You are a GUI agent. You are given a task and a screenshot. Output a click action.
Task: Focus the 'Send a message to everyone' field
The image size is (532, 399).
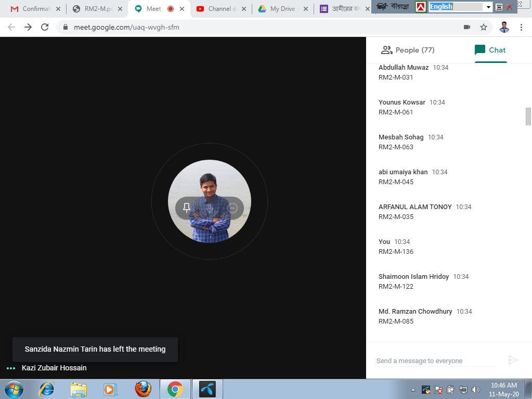[x=435, y=361]
